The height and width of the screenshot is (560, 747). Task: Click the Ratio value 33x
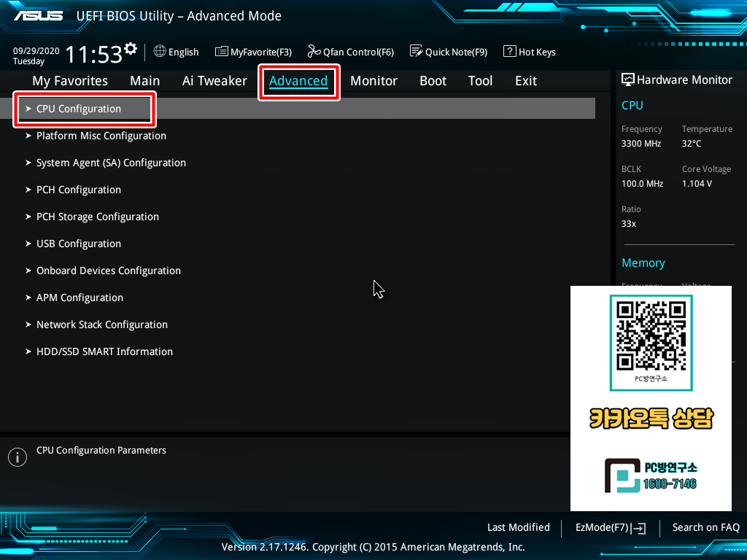coord(629,224)
